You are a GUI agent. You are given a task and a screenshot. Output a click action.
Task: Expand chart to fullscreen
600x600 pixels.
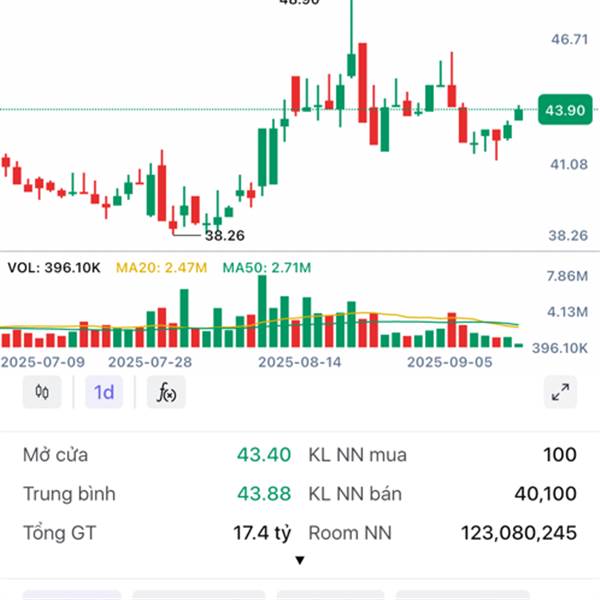[x=561, y=392]
